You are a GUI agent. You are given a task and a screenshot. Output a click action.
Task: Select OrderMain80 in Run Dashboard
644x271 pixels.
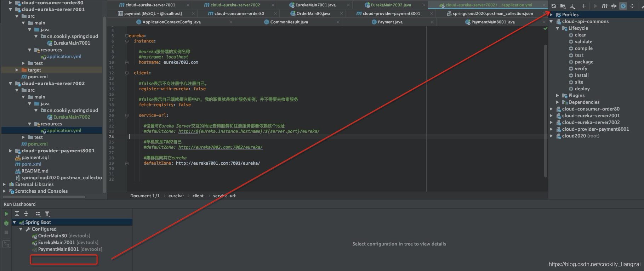52,236
